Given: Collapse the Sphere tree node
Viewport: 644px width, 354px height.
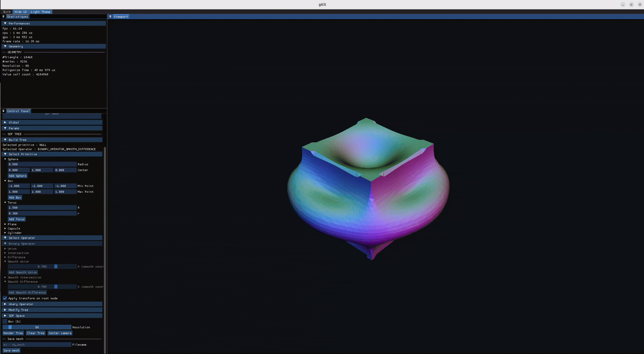Looking at the screenshot, I should 5,159.
